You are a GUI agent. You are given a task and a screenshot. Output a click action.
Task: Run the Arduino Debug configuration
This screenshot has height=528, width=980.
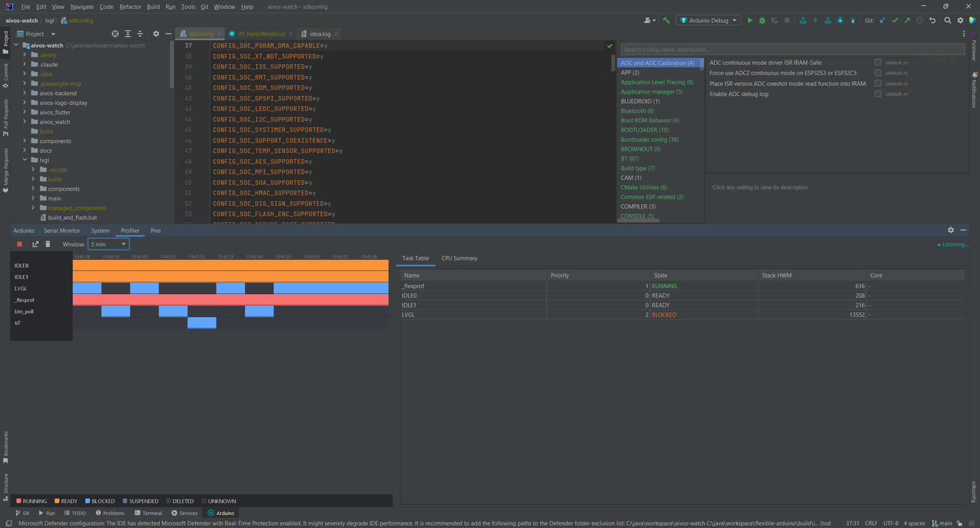(x=750, y=20)
